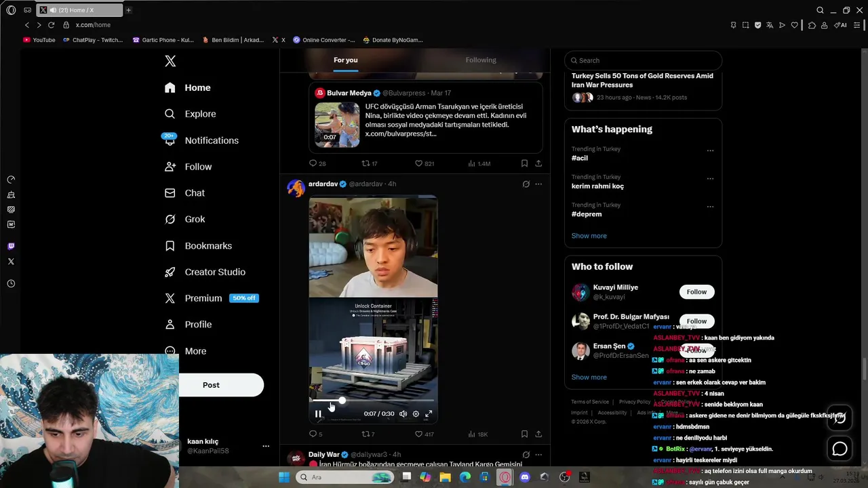Open Discord from the taskbar
Viewport: 868px width, 488px height.
pos(524,477)
